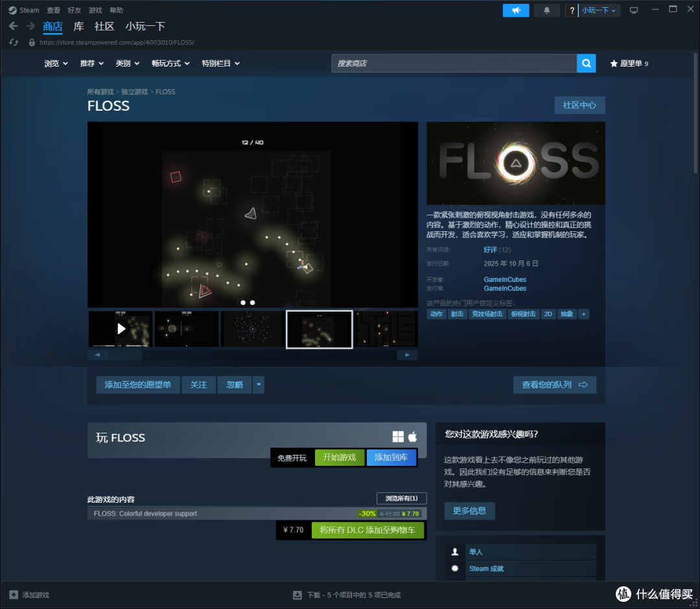Click the Add Game plus icon at the bottom
700x609 pixels.
14,595
